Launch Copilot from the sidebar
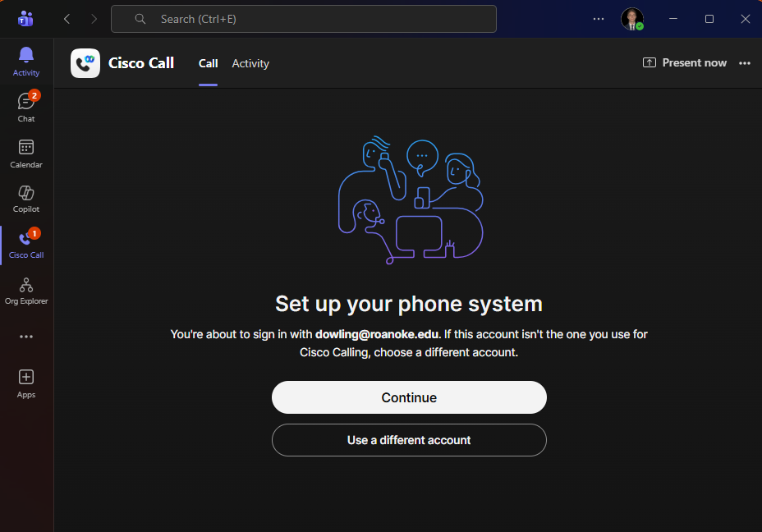762x532 pixels. pos(26,199)
